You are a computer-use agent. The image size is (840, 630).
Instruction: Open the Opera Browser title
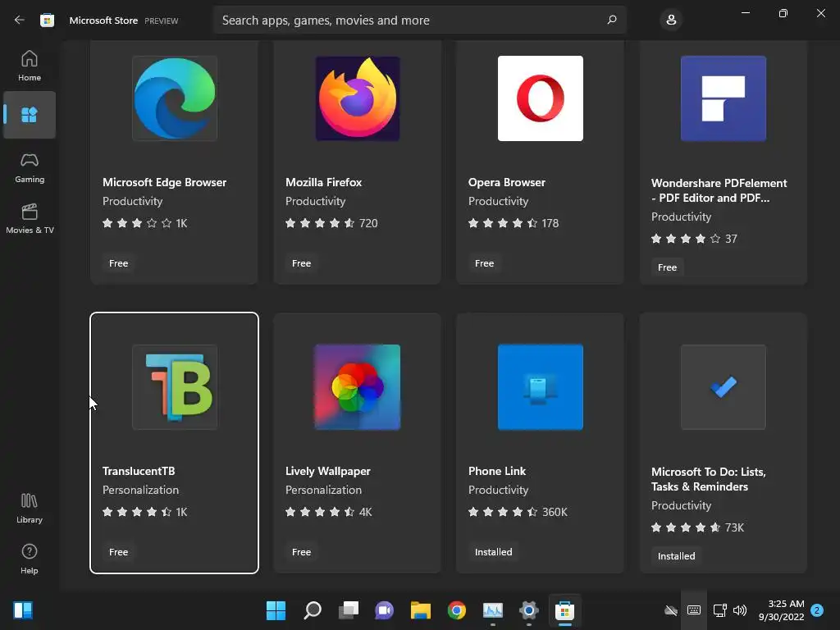coord(507,182)
